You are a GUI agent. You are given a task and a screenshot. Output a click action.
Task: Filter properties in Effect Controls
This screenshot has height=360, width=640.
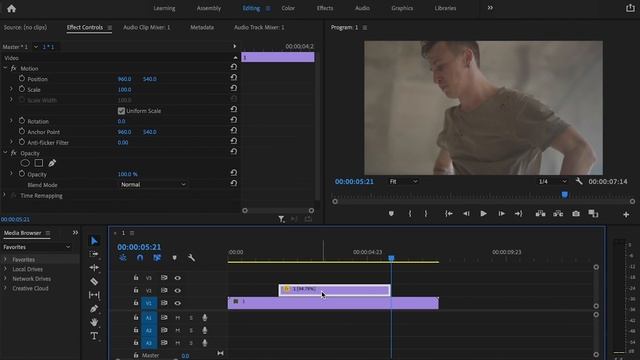tap(281, 219)
